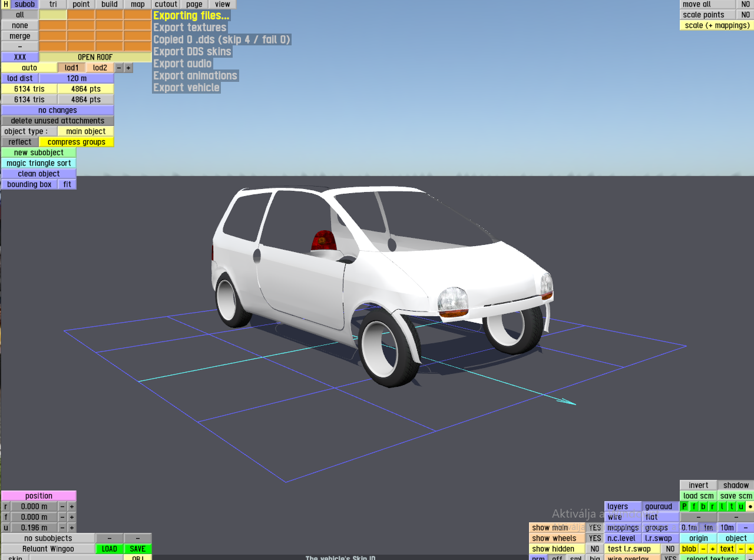Image resolution: width=754 pixels, height=560 pixels.
Task: Click the green SAVE button
Action: (138, 549)
